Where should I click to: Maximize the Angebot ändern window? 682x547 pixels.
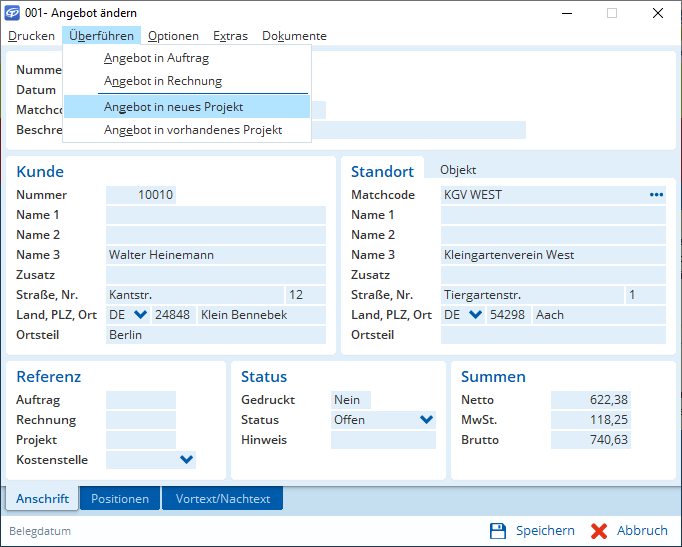click(x=611, y=13)
